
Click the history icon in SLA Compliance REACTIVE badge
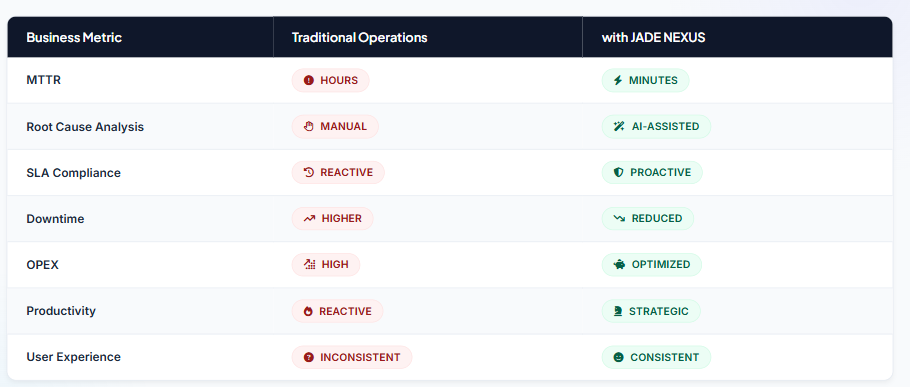[309, 172]
